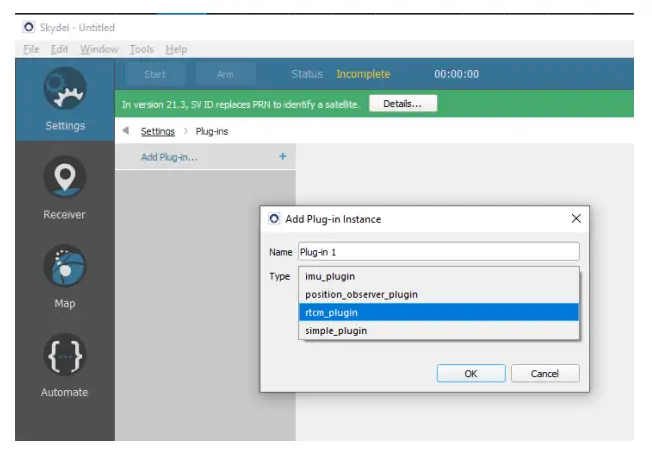Open the Automate sidebar section
The height and width of the screenshot is (452, 652).
[x=65, y=366]
